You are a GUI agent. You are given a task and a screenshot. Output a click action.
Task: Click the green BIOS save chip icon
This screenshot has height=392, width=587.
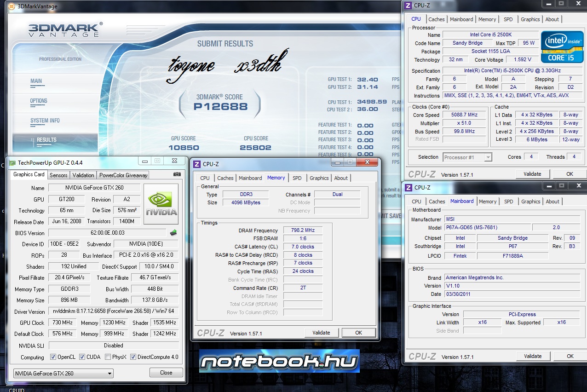coord(173,233)
